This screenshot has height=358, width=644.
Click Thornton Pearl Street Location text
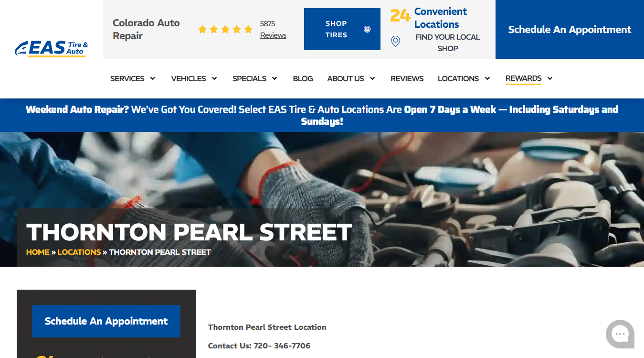click(267, 327)
